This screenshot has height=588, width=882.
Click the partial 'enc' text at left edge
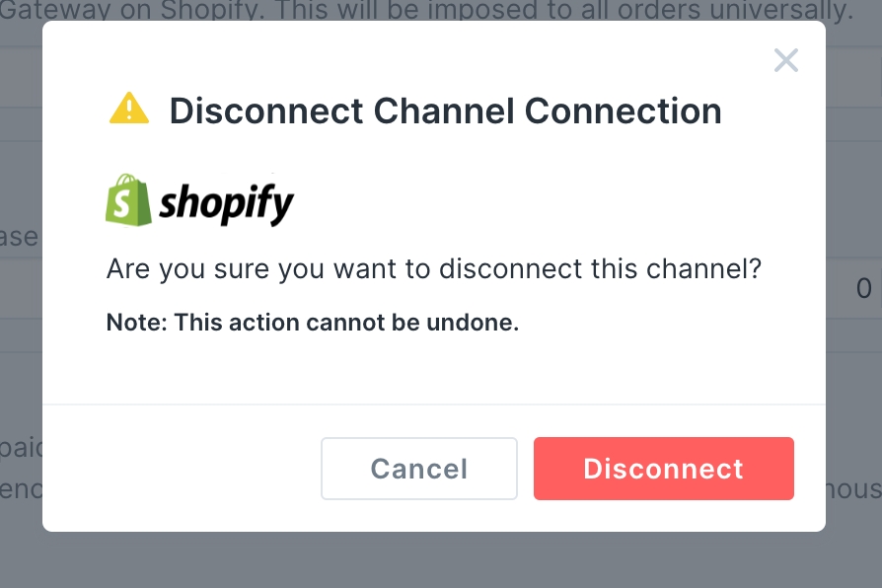(20, 488)
